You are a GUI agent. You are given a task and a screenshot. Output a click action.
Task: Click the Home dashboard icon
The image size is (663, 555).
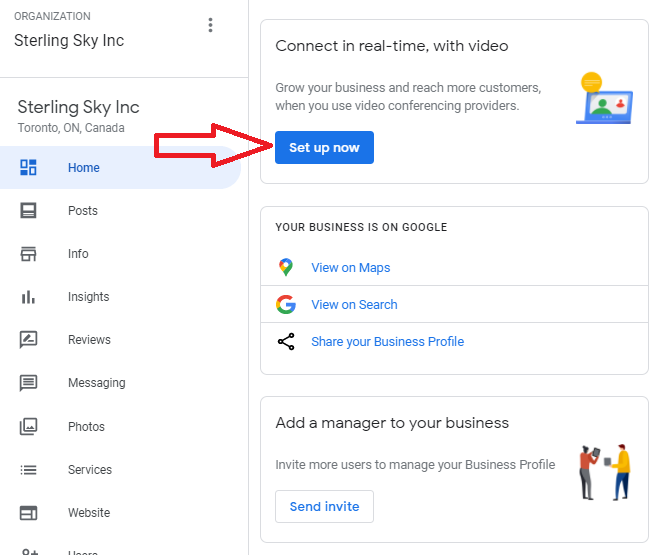pyautogui.click(x=28, y=167)
